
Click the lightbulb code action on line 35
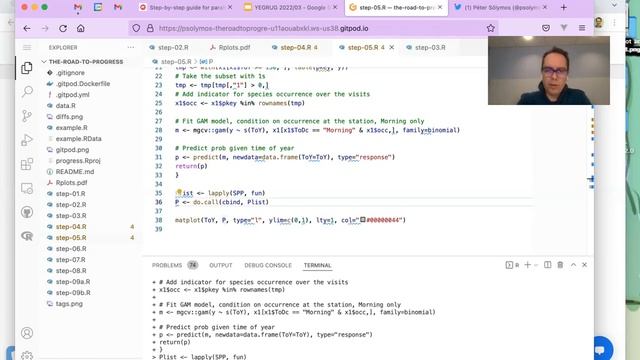(179, 192)
